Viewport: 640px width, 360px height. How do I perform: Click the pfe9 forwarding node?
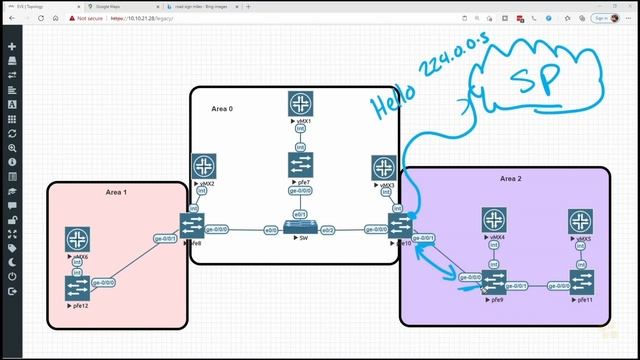tap(494, 282)
